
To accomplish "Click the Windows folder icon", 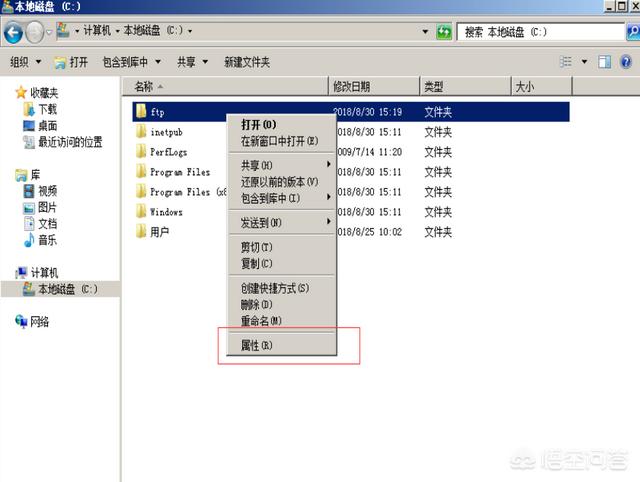I will [141, 211].
